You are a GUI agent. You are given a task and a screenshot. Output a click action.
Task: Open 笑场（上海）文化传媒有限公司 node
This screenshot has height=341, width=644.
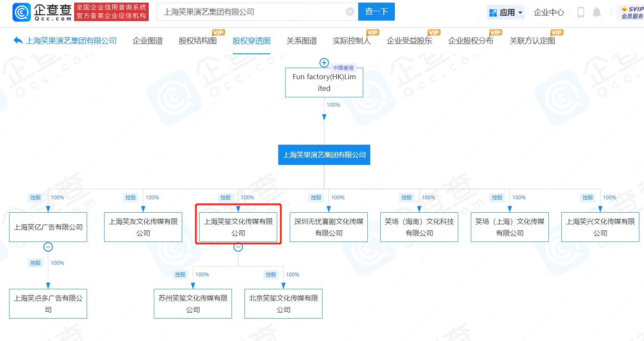pos(510,227)
